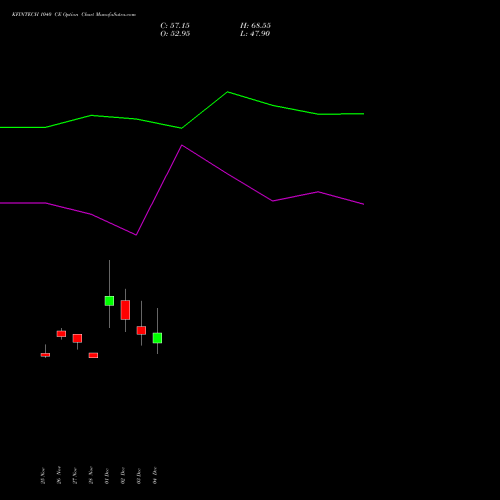Click the peak of the green line
Image resolution: width=500 pixels, height=500 pixels.
[228, 92]
